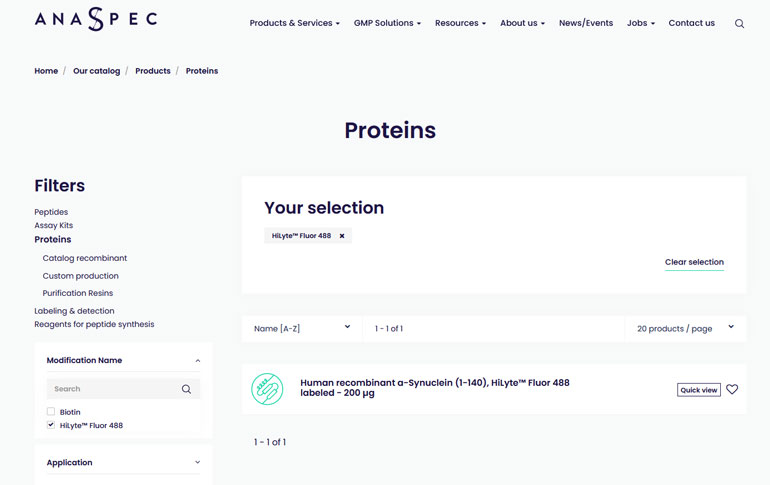Check the Biotin checkbox
The width and height of the screenshot is (770, 485).
(x=51, y=411)
